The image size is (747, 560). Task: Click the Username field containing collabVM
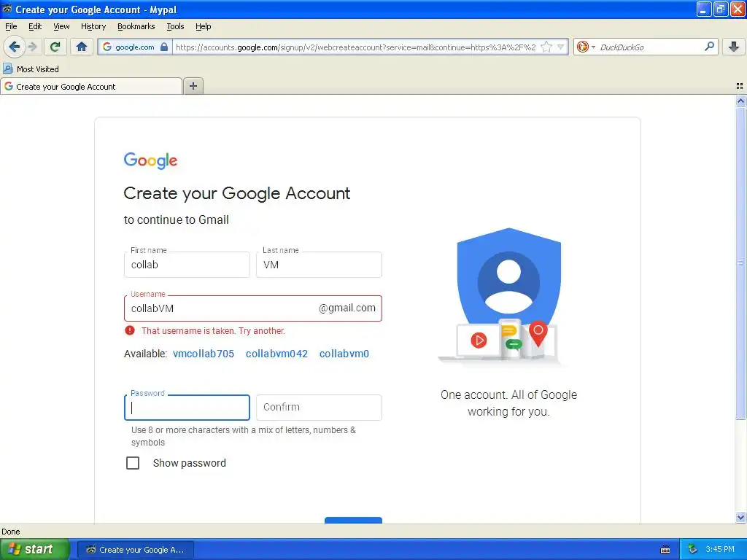point(253,308)
